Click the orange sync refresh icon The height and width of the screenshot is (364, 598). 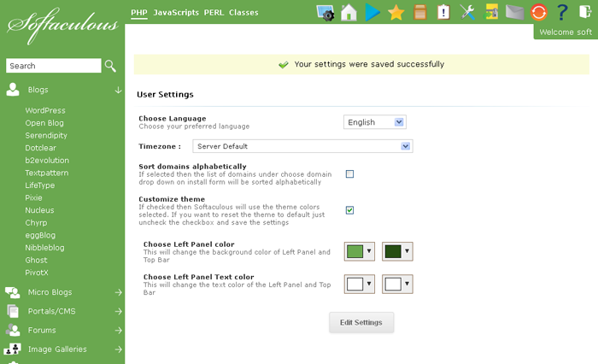(538, 12)
